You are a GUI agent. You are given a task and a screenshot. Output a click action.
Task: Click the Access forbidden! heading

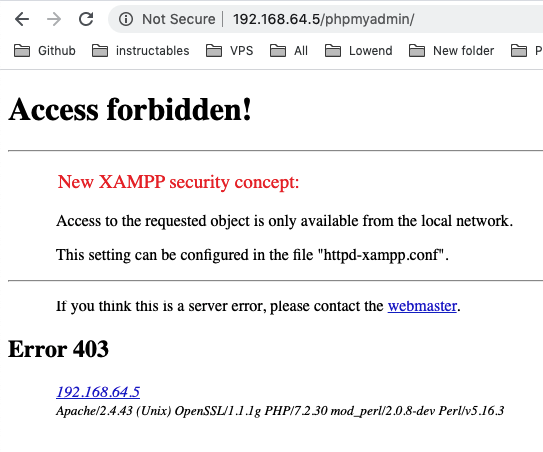[x=130, y=109]
